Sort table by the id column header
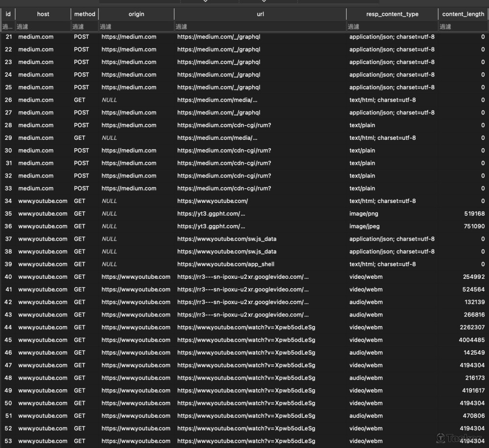The image size is (489, 448). (x=8, y=14)
